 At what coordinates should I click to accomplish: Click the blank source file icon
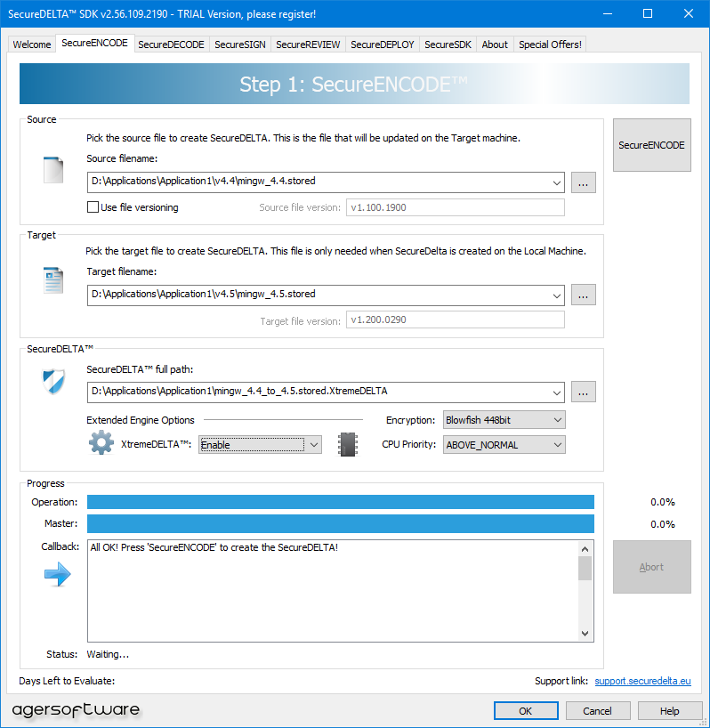click(53, 170)
